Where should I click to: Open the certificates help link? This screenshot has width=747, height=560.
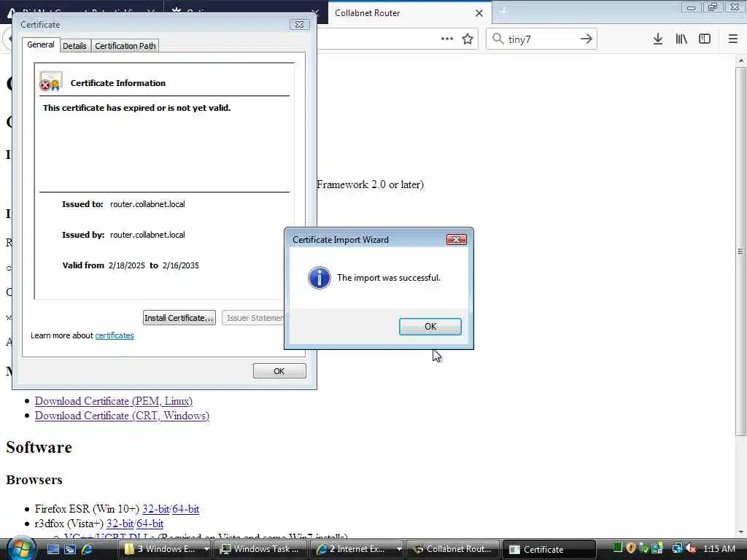pyautogui.click(x=115, y=335)
